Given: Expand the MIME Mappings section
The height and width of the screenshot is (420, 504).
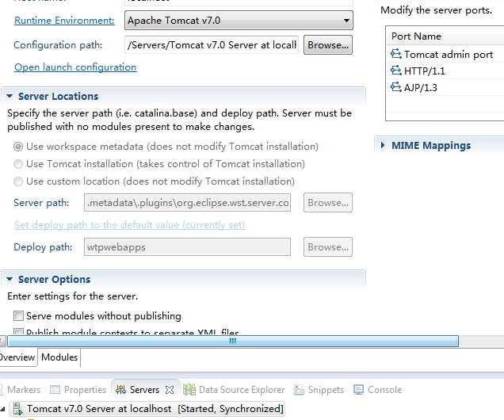Looking at the screenshot, I should (x=383, y=145).
